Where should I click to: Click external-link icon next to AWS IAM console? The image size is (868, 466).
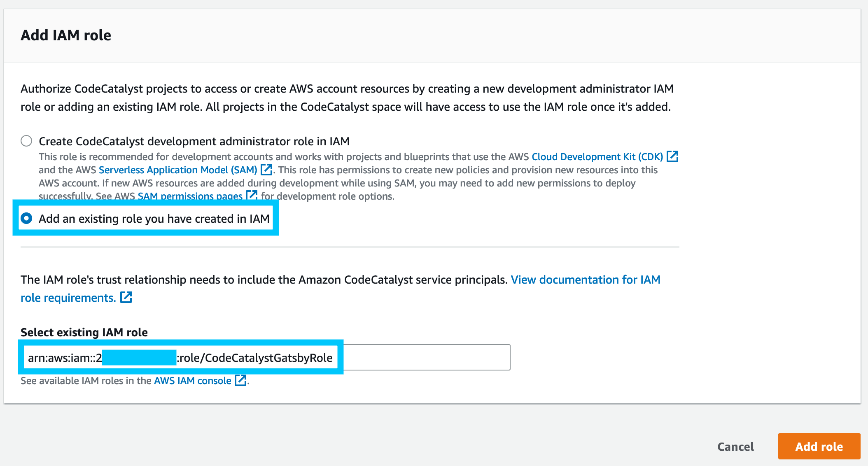tap(240, 380)
